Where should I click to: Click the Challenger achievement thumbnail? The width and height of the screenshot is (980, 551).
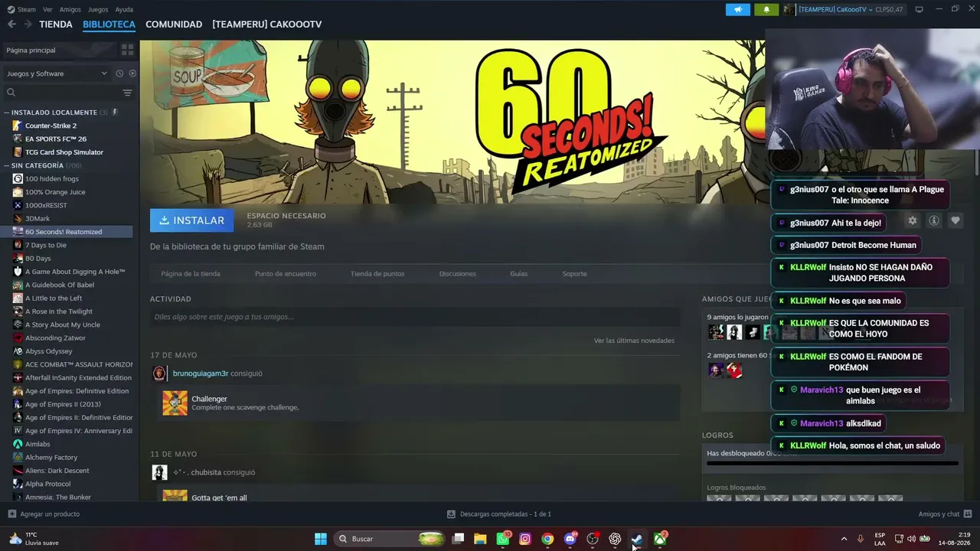tap(175, 403)
